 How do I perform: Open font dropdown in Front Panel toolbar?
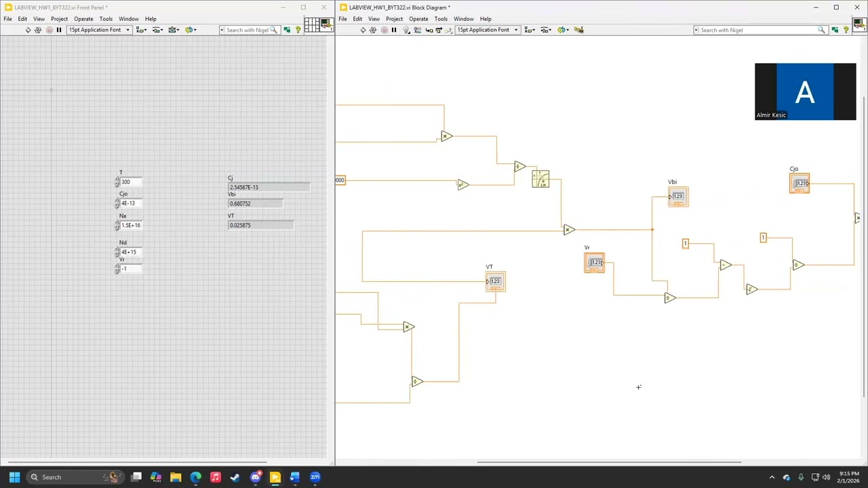[x=99, y=30]
